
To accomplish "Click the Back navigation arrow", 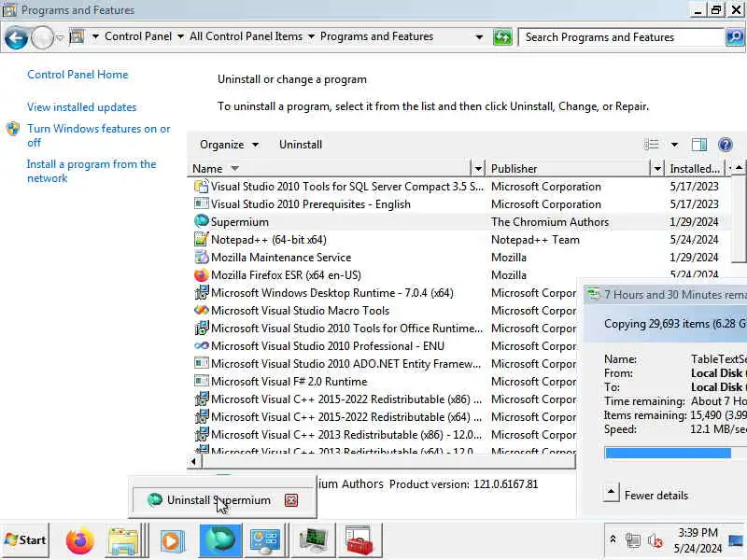I will (16, 37).
